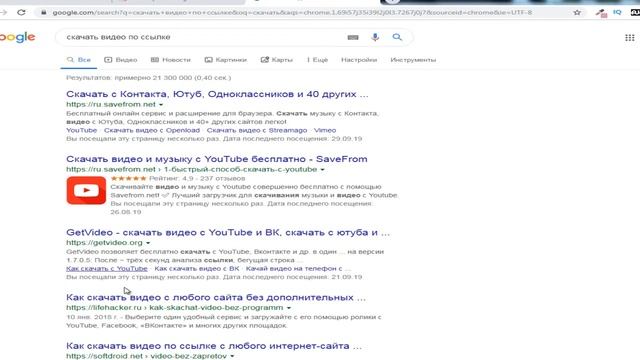Submit the search with the magnifier icon
The height and width of the screenshot is (360, 640).
point(397,37)
